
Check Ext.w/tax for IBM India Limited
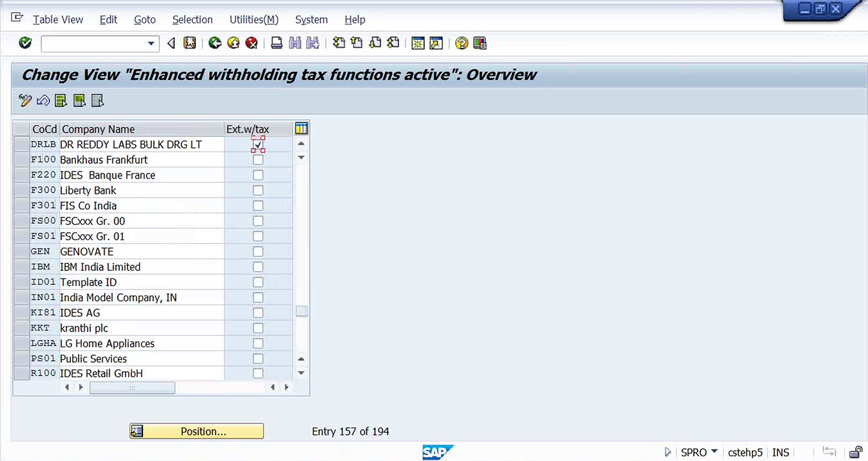coord(258,267)
